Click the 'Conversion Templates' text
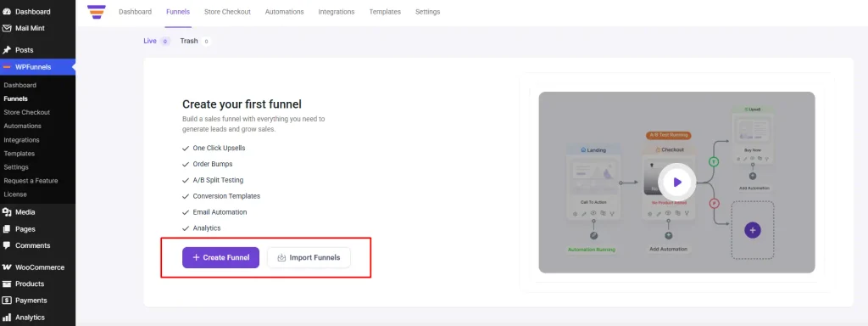The image size is (868, 326). coord(226,196)
